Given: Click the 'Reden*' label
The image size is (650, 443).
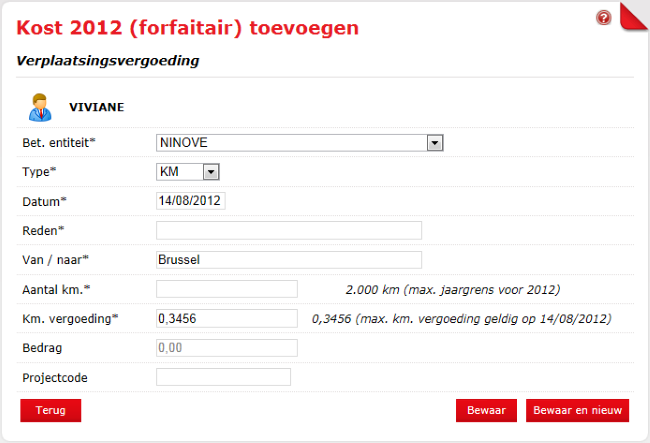Looking at the screenshot, I should point(43,230).
